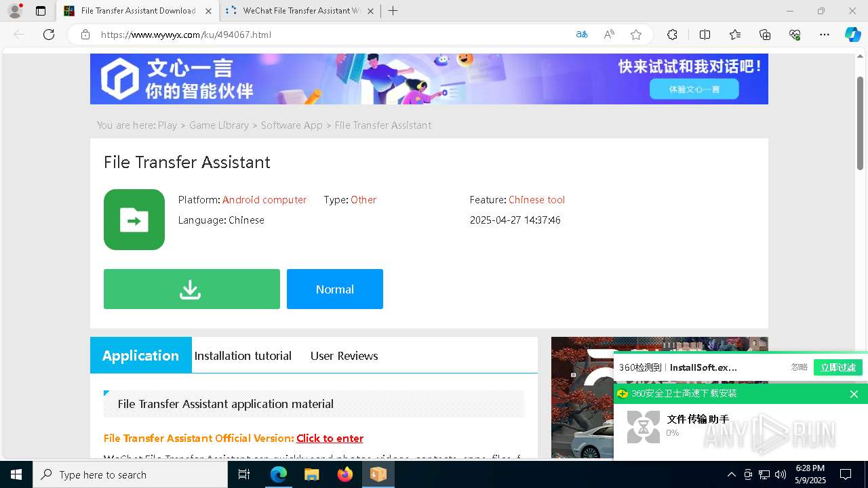This screenshot has width=868, height=488.
Task: Open the Windows Start menu
Action: [16, 474]
